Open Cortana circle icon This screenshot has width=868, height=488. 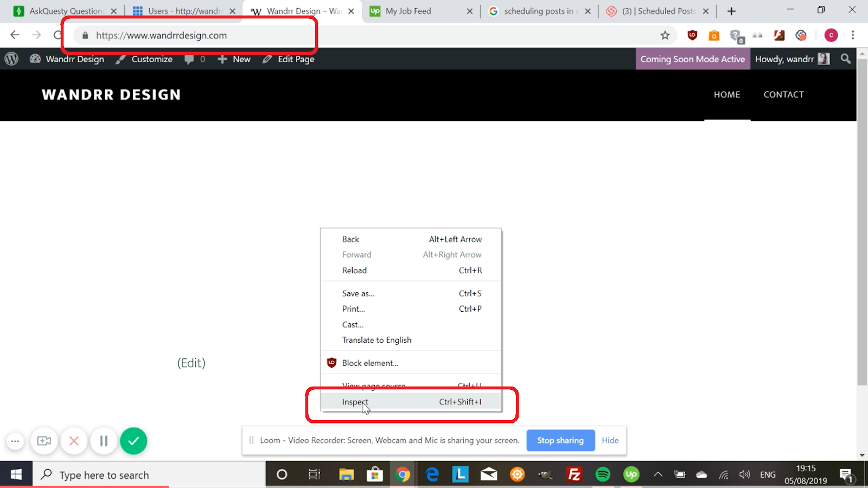282,475
